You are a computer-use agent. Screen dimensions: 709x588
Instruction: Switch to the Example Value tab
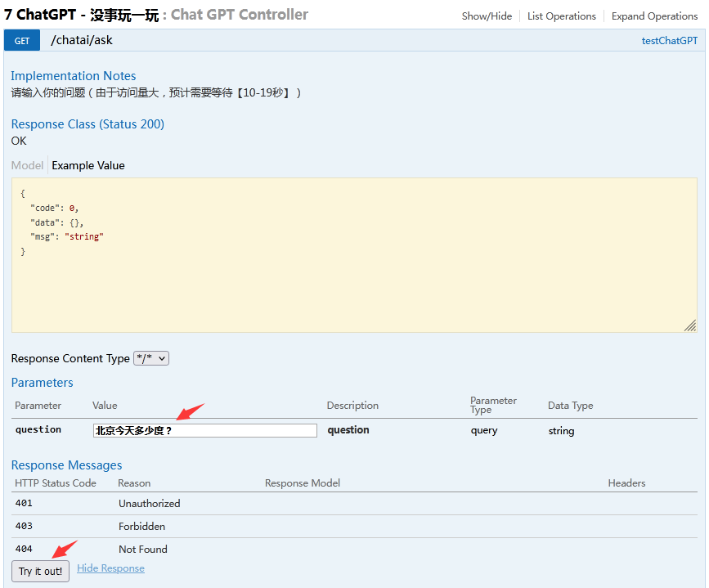pos(88,165)
